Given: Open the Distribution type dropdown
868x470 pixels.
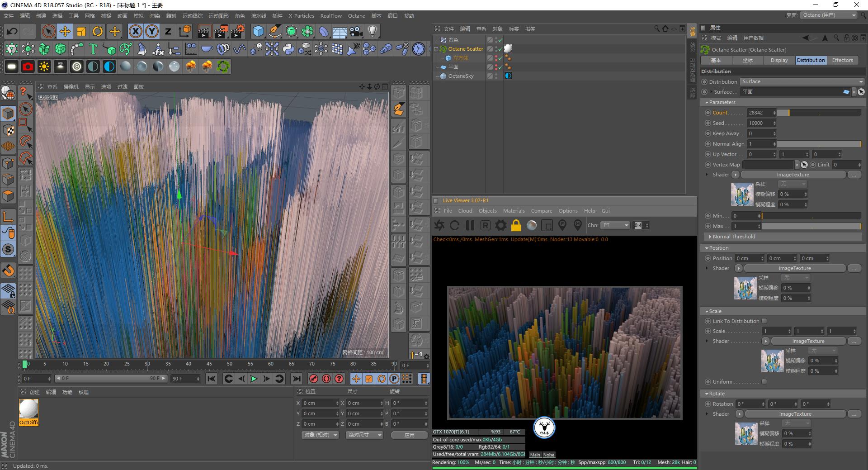Looking at the screenshot, I should tap(802, 82).
